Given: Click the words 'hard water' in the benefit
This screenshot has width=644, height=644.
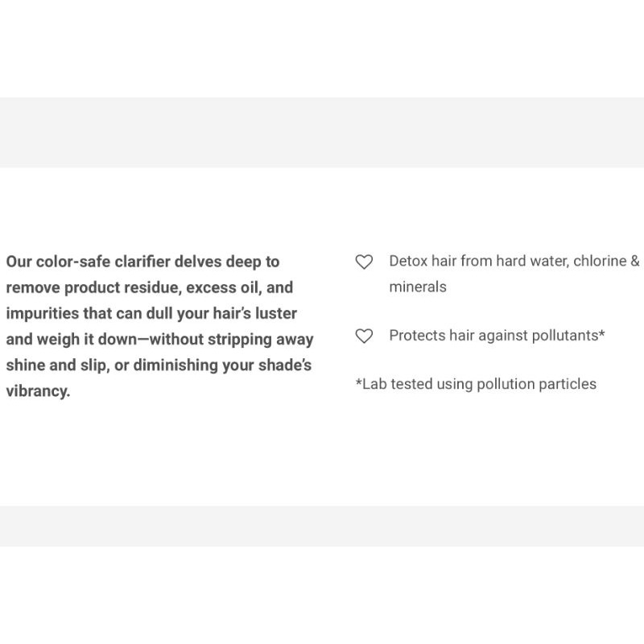Looking at the screenshot, I should tap(530, 261).
